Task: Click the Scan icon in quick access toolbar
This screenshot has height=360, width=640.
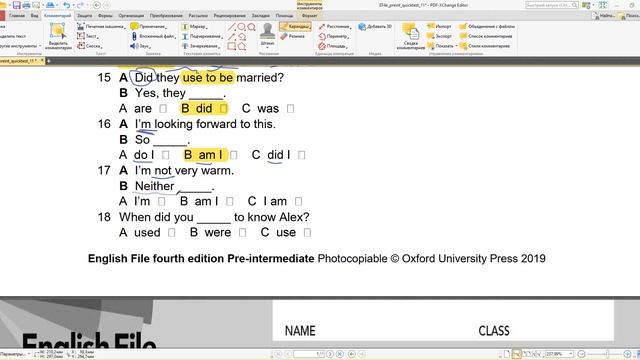Action: pyautogui.click(x=50, y=5)
